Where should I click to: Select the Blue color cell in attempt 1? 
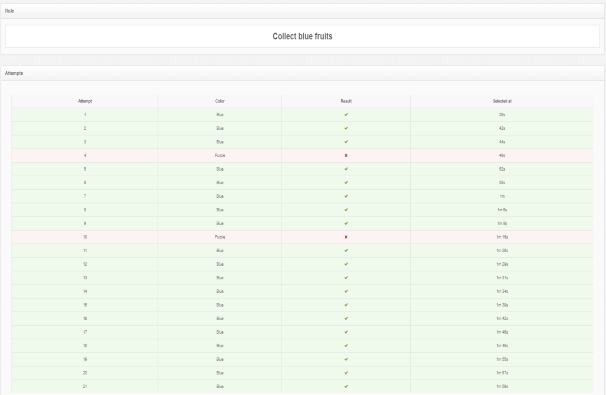tap(220, 115)
